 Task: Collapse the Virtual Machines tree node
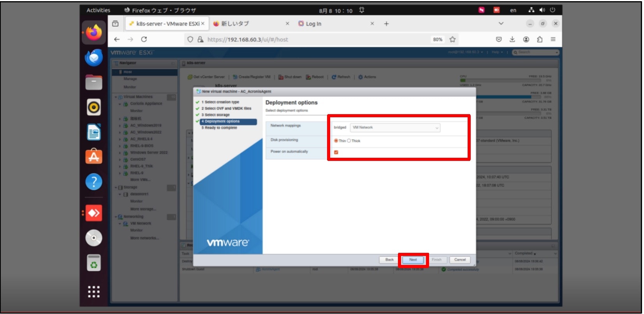(116, 97)
